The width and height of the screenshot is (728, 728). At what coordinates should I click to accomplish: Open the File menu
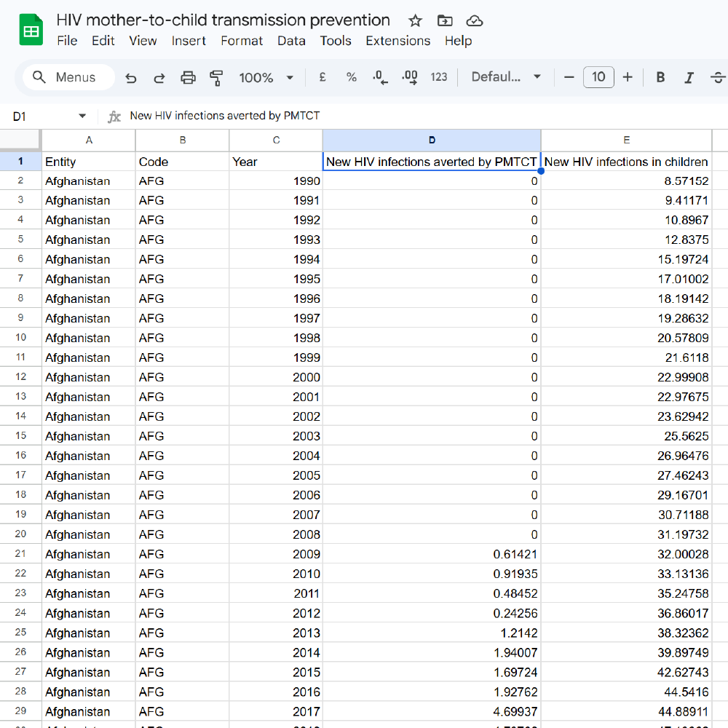point(67,41)
